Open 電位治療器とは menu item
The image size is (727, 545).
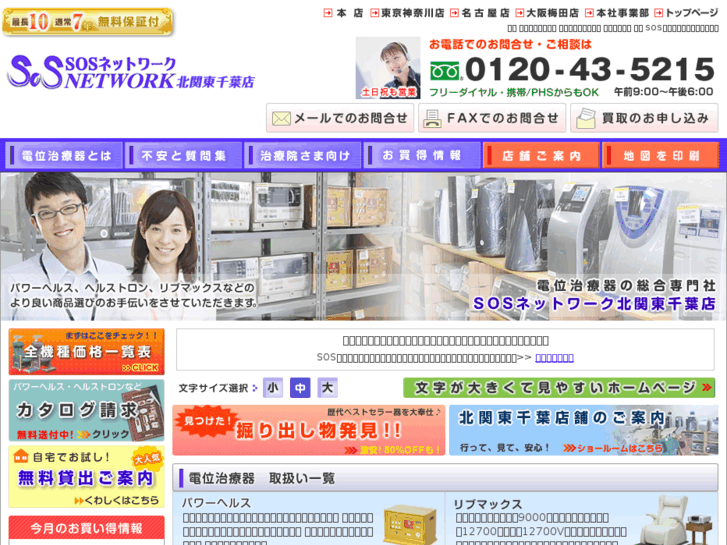click(64, 155)
